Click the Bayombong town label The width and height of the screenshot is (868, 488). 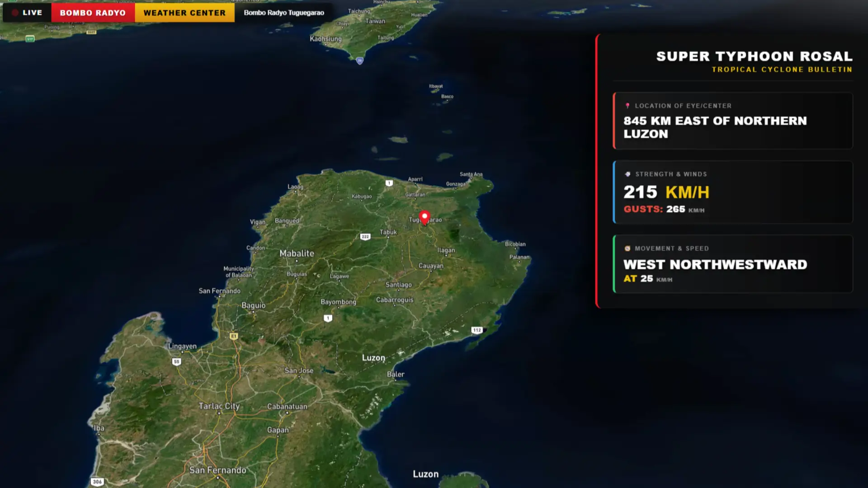click(x=339, y=302)
